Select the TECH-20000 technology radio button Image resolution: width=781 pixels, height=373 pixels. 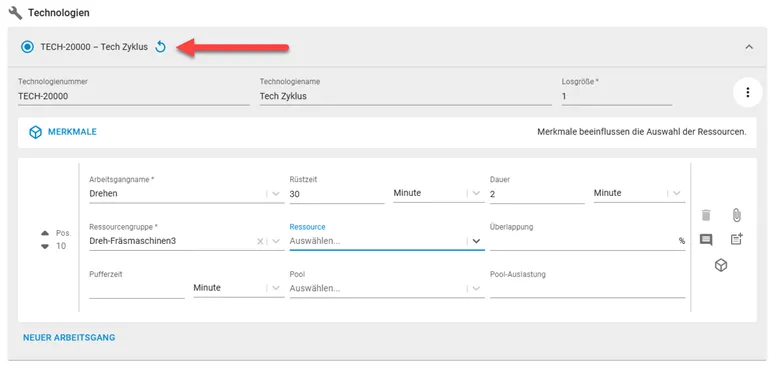(x=27, y=47)
